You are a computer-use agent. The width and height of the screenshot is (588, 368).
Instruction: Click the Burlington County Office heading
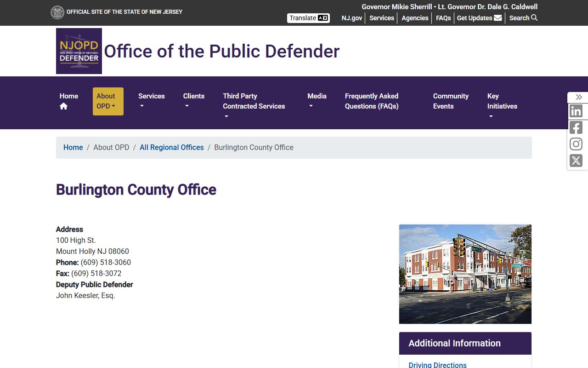pyautogui.click(x=136, y=190)
